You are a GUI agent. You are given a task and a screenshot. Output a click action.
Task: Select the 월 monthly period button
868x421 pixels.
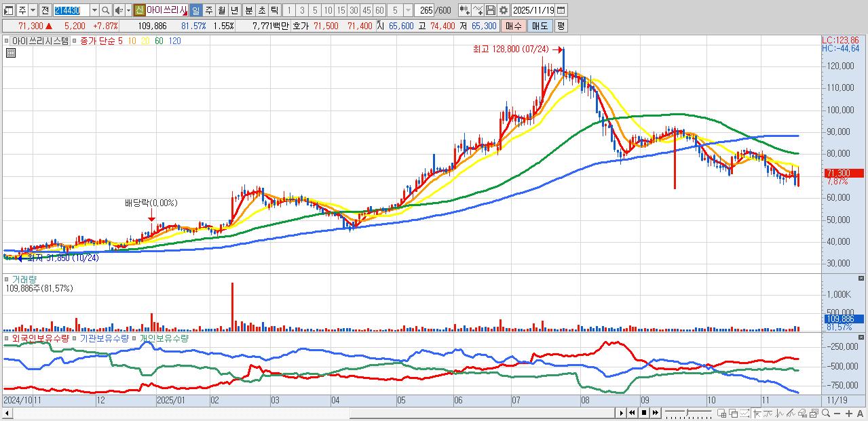221,10
